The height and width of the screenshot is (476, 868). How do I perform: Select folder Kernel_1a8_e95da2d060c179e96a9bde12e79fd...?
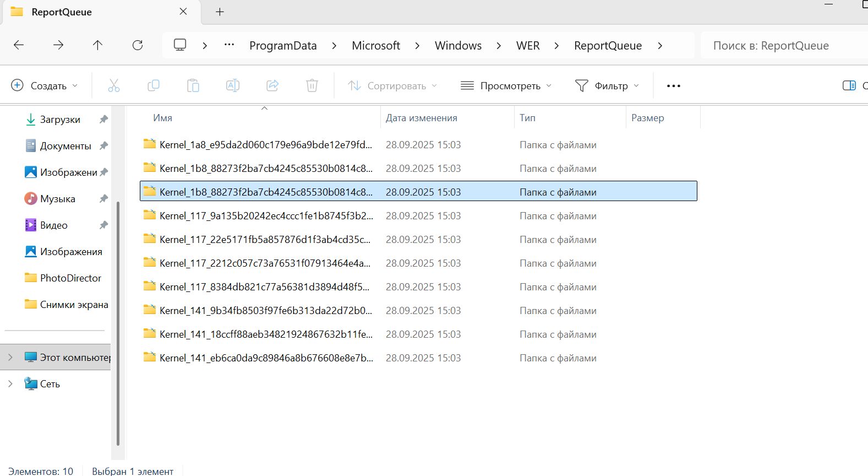[x=418, y=144]
